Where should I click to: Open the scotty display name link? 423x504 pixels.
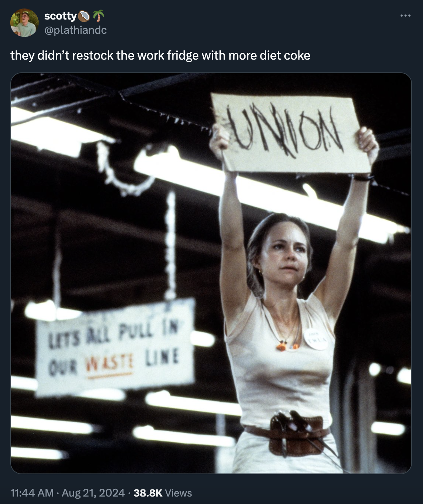point(60,16)
